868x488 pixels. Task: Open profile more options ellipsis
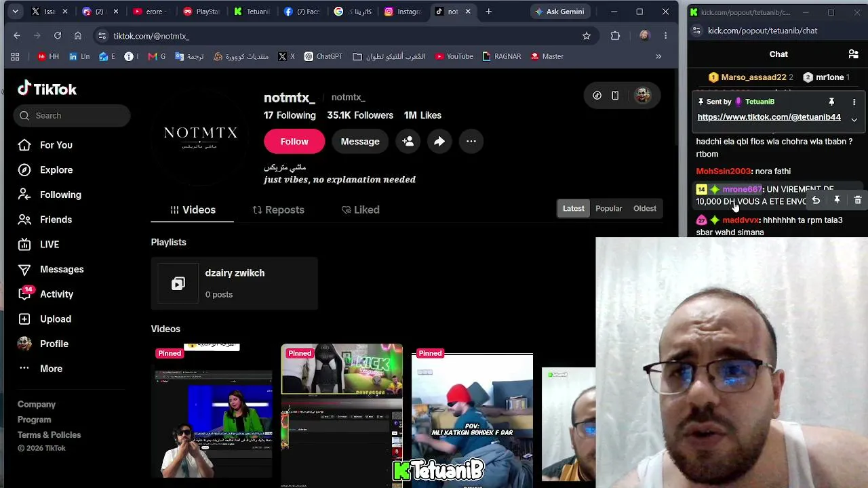471,141
